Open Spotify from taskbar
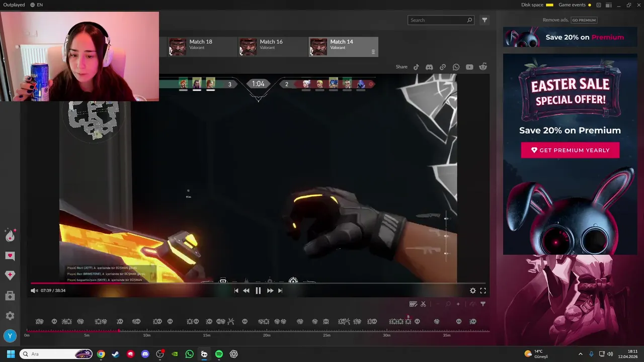This screenshot has height=362, width=644. [219, 354]
